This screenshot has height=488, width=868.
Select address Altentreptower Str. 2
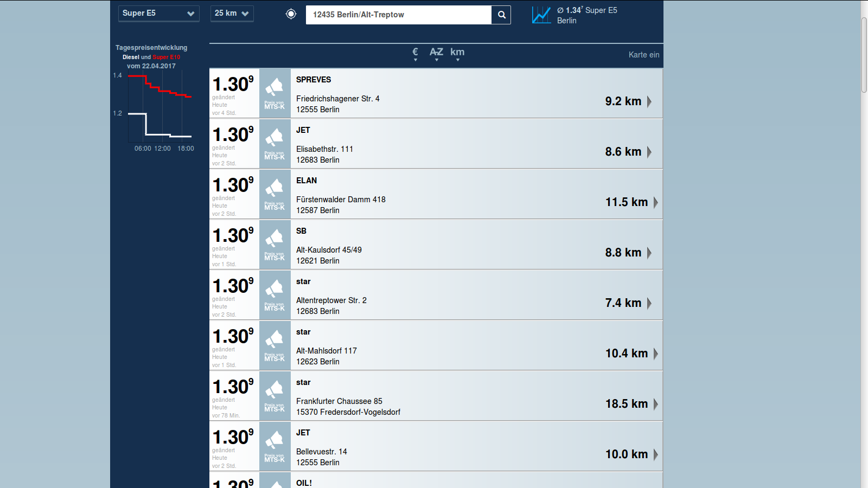[x=331, y=300]
